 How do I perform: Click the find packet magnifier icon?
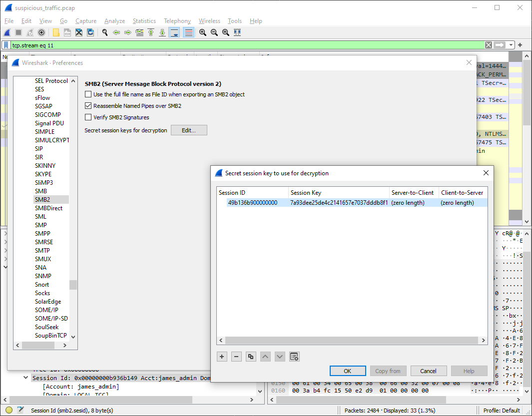point(105,32)
